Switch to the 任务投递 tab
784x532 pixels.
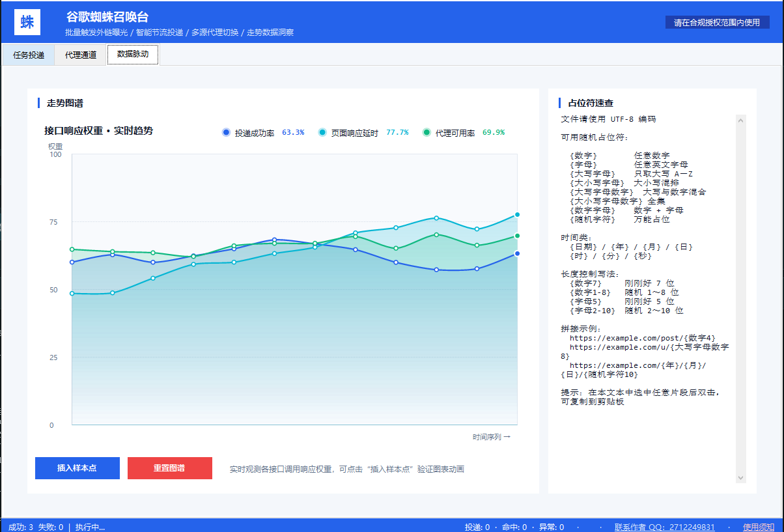tap(29, 55)
